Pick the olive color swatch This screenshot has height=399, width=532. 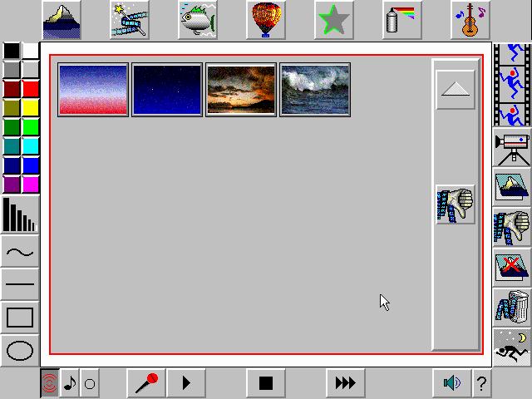12,108
